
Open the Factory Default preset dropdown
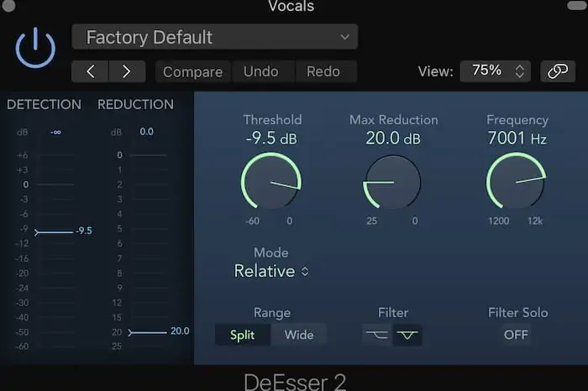point(215,37)
